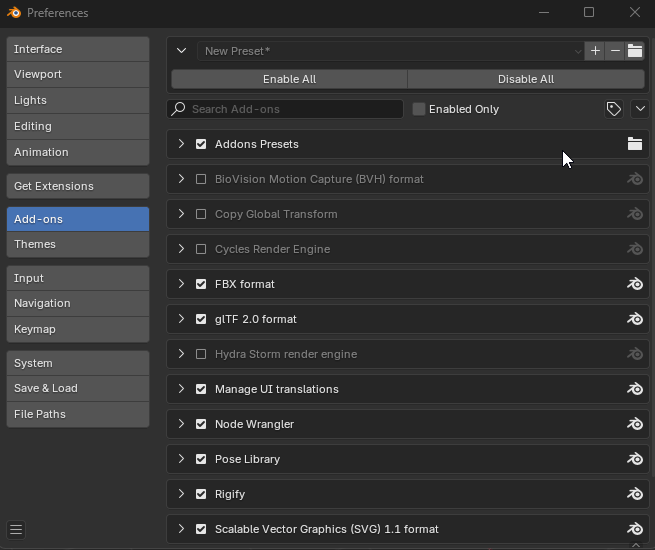The width and height of the screenshot is (655, 550).
Task: Click Blender icon on SVG format row
Action: point(635,529)
